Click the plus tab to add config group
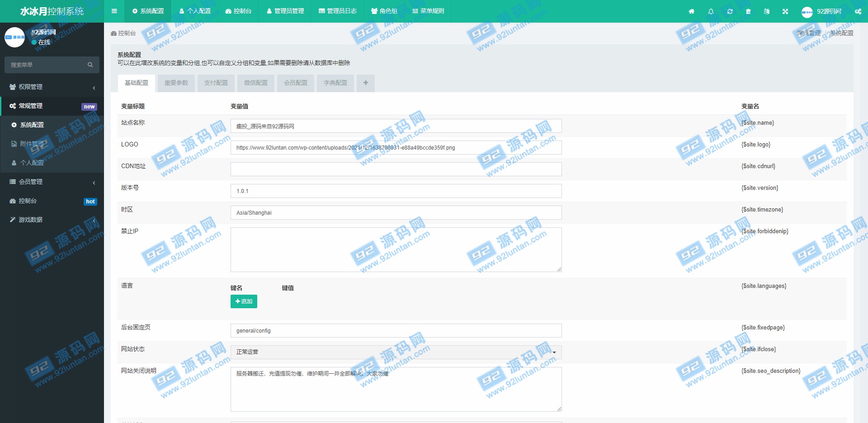Screen dimensions: 868x423 (x=366, y=83)
